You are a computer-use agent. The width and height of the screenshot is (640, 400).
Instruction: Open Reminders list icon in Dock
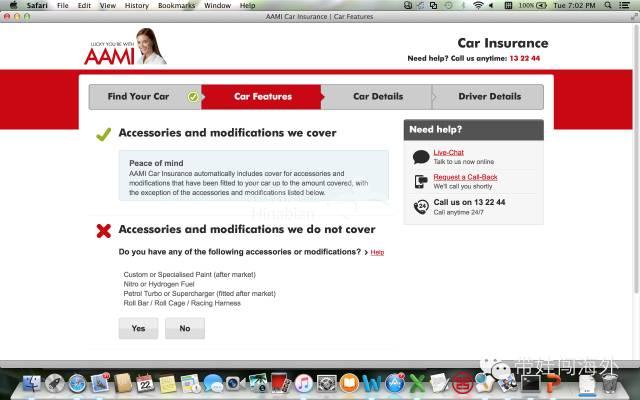[x=190, y=384]
